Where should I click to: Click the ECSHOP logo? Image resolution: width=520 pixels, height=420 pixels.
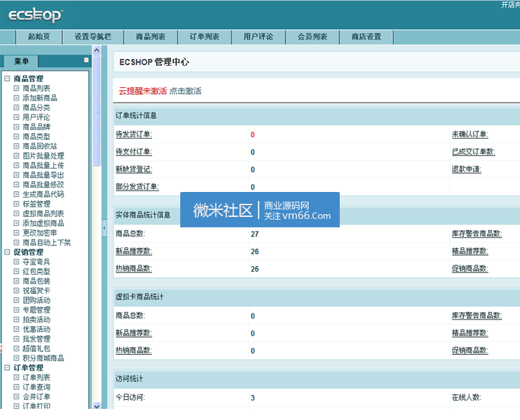[x=35, y=15]
